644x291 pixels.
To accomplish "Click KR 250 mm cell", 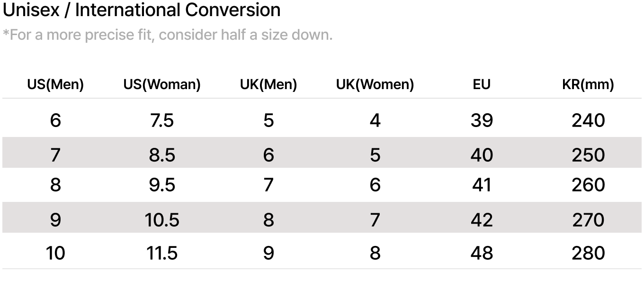I will 588,155.
